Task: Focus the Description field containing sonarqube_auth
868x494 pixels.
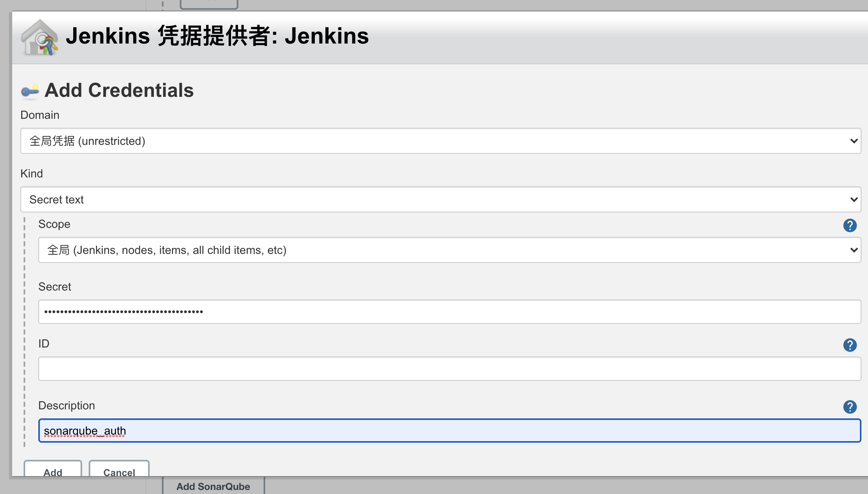Action: [x=449, y=431]
